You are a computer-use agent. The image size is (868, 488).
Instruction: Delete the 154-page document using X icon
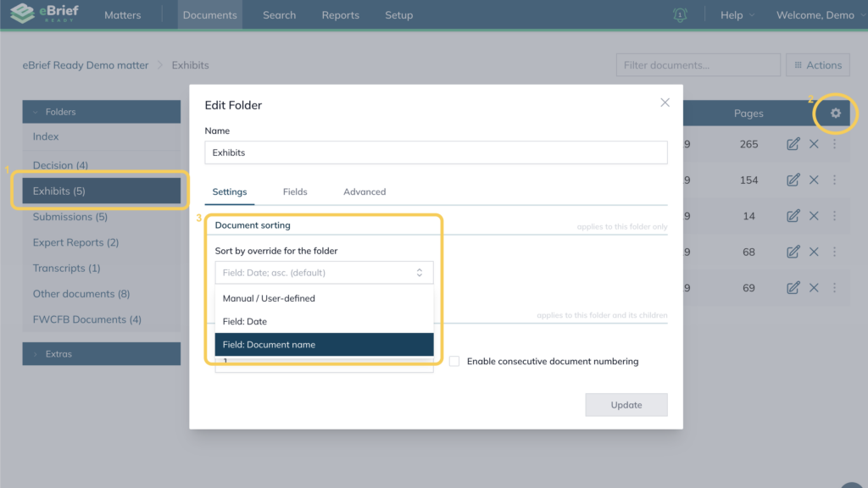coord(814,180)
